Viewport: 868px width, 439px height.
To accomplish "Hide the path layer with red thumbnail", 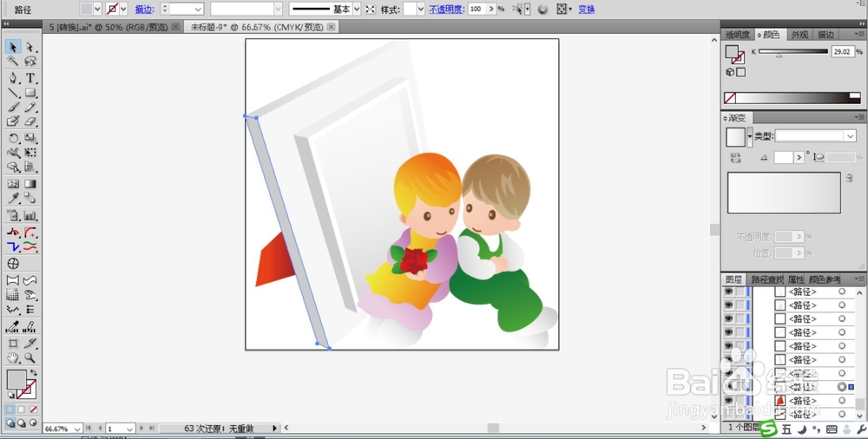I will pyautogui.click(x=728, y=400).
